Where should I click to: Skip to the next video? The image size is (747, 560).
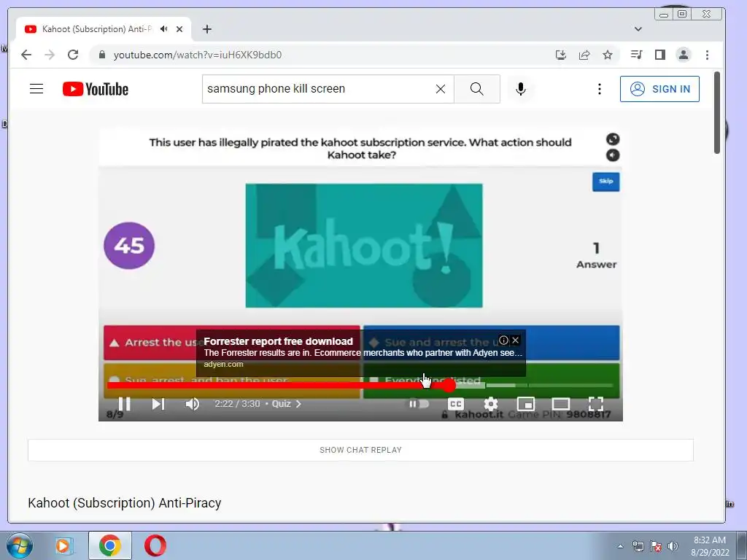pyautogui.click(x=158, y=404)
